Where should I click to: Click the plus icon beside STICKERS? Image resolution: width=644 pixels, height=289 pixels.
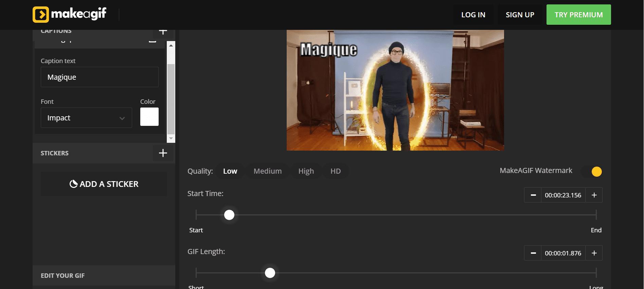click(x=163, y=153)
